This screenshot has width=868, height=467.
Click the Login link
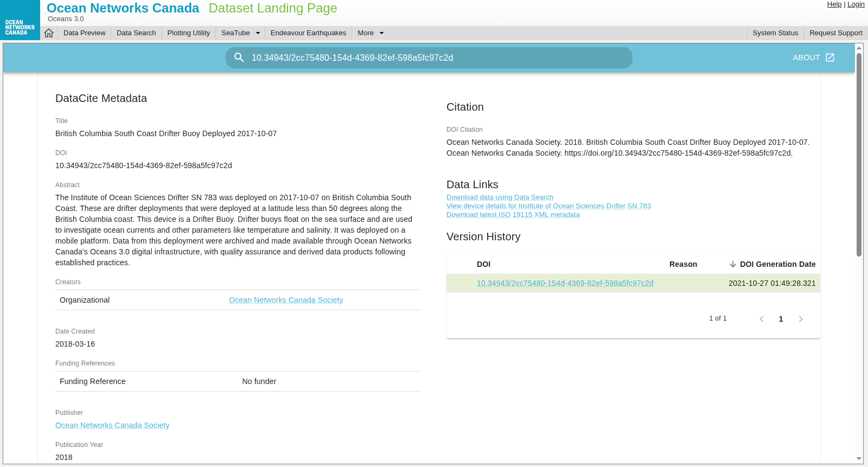(x=856, y=4)
